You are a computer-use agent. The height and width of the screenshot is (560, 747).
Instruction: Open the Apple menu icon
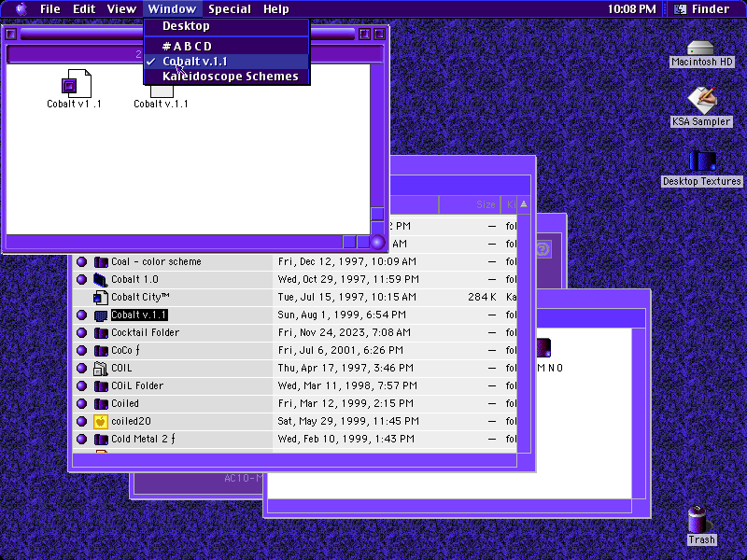(21, 8)
